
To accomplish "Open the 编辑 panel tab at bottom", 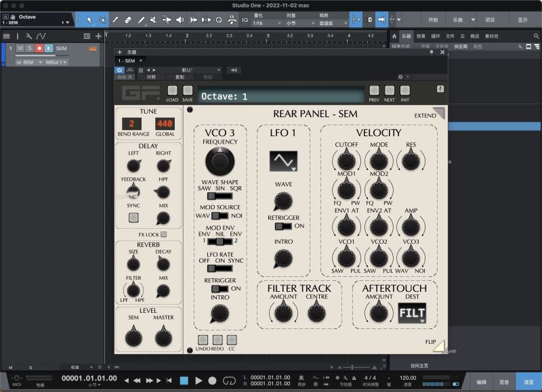I will [x=482, y=382].
